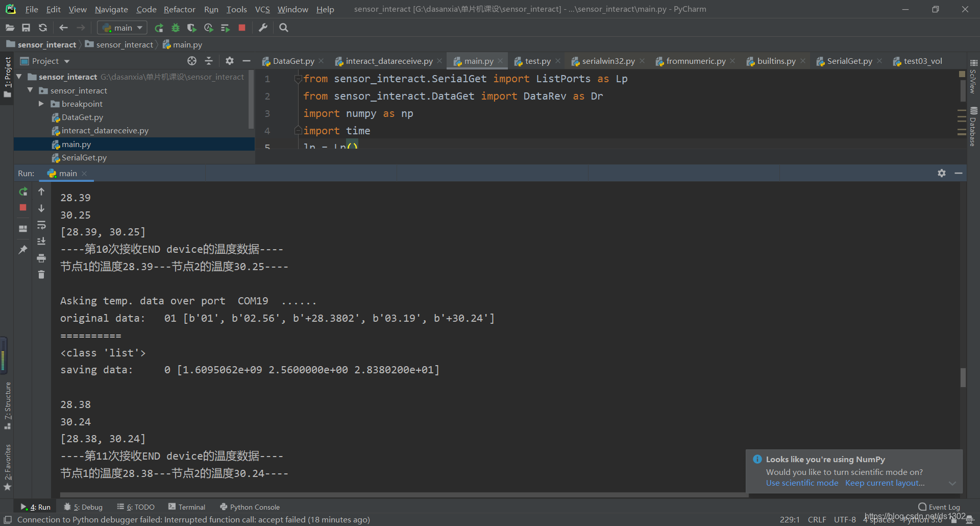Click 'Use scientific mode' link
The image size is (980, 526).
pyautogui.click(x=802, y=483)
